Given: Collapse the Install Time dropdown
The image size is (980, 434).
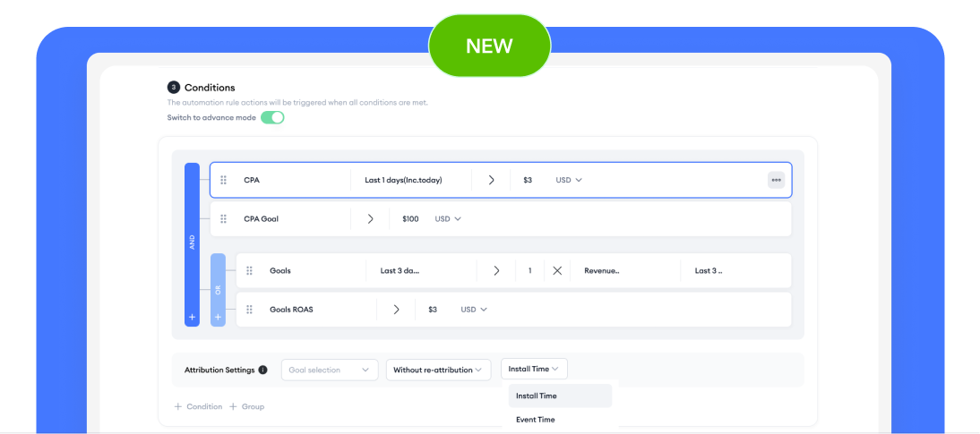Looking at the screenshot, I should (534, 369).
